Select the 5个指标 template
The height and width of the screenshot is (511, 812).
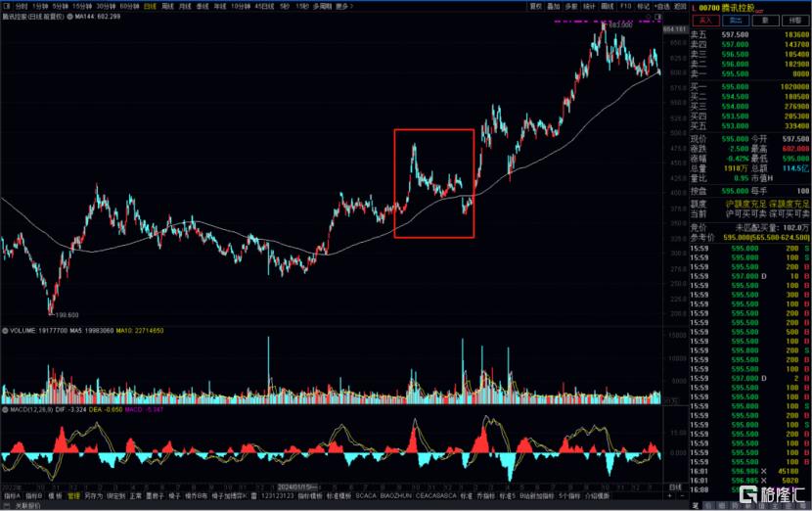pyautogui.click(x=569, y=496)
